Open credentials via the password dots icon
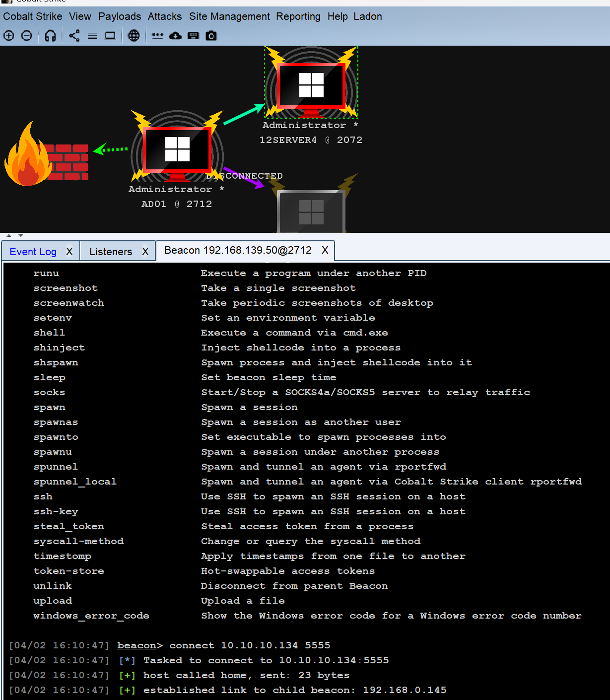This screenshot has height=700, width=610. pos(157,36)
